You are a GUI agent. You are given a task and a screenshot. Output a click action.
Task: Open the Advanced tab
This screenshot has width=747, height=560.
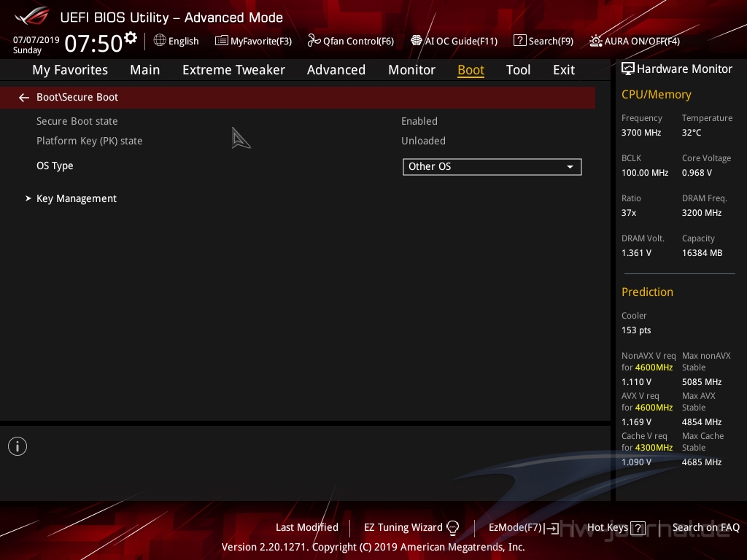(336, 70)
